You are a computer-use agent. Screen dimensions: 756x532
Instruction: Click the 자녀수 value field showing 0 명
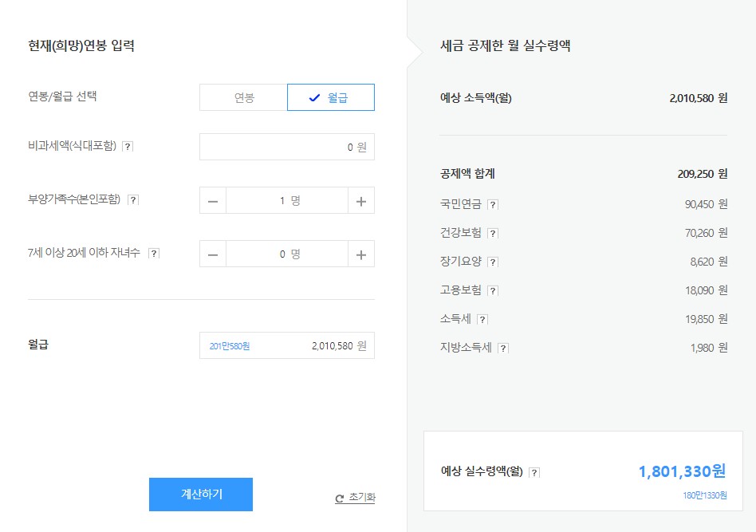coord(287,254)
